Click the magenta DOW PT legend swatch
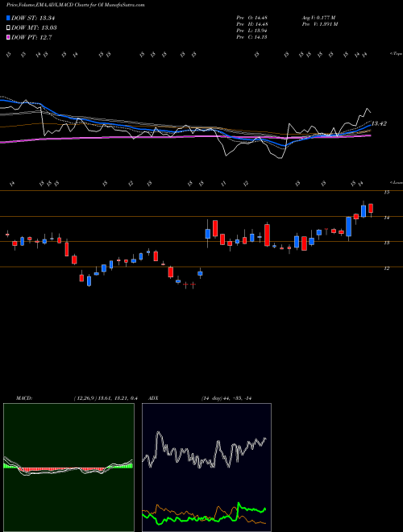This screenshot has height=532, width=403. (x=9, y=37)
